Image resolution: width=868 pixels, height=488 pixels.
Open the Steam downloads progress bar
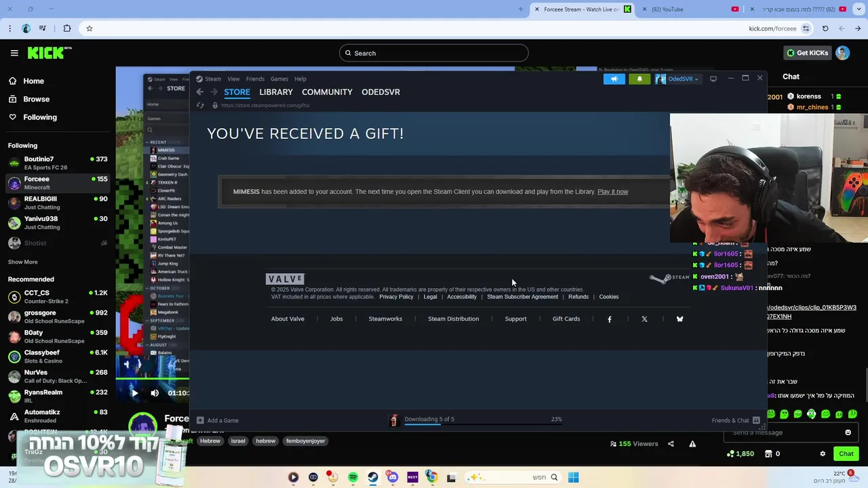tap(483, 423)
